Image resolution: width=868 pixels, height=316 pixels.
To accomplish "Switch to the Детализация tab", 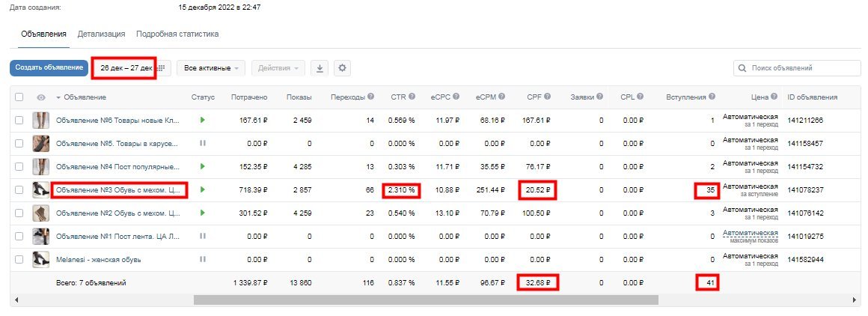I will click(101, 34).
